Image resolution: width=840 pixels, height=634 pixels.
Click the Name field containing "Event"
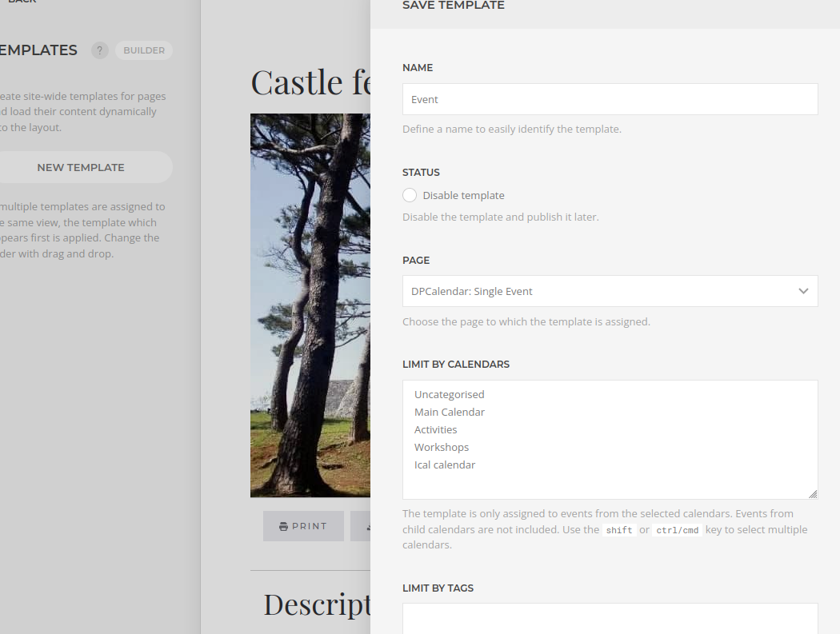(610, 98)
